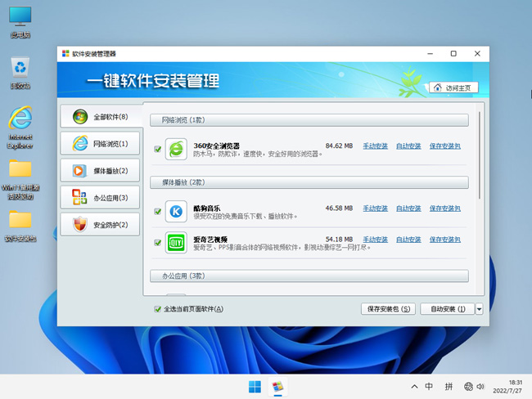Click 自动安装 link for 360安全浏览器
The image size is (532, 399).
click(408, 146)
